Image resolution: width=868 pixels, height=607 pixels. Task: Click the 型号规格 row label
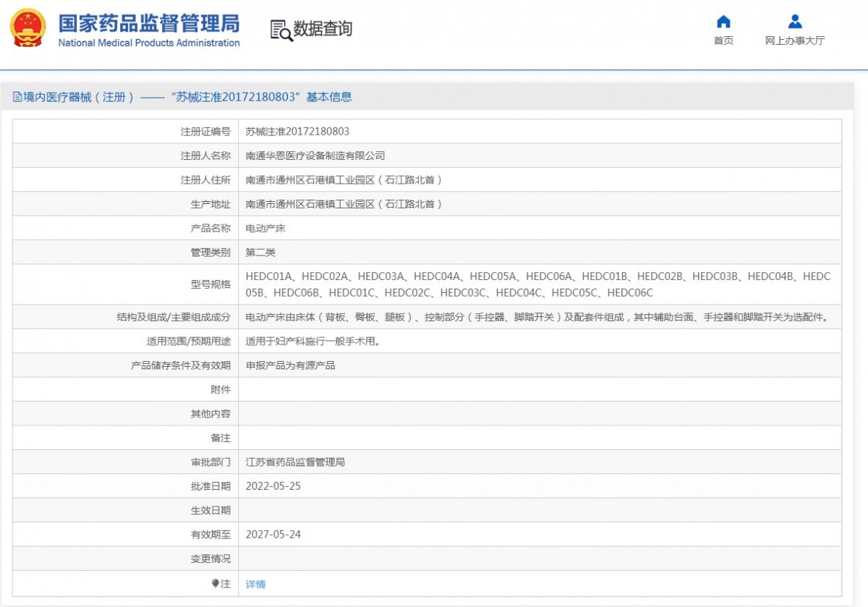click(x=210, y=284)
